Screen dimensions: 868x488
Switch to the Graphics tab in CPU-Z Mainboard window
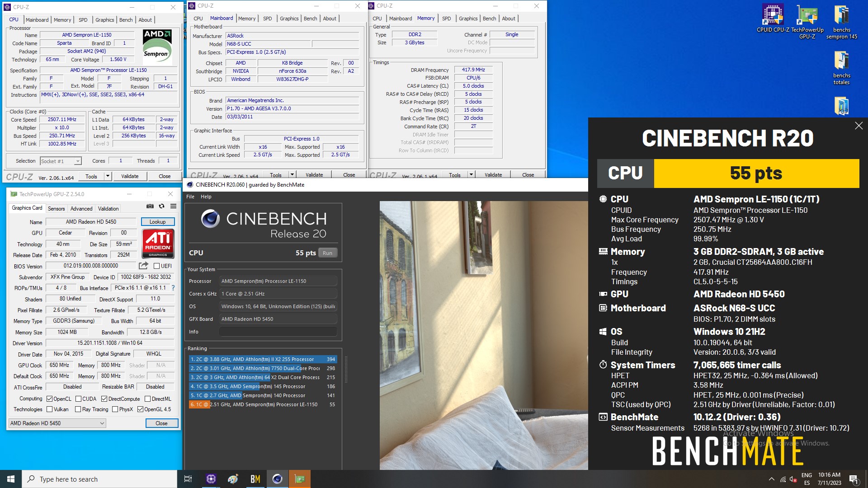click(289, 19)
